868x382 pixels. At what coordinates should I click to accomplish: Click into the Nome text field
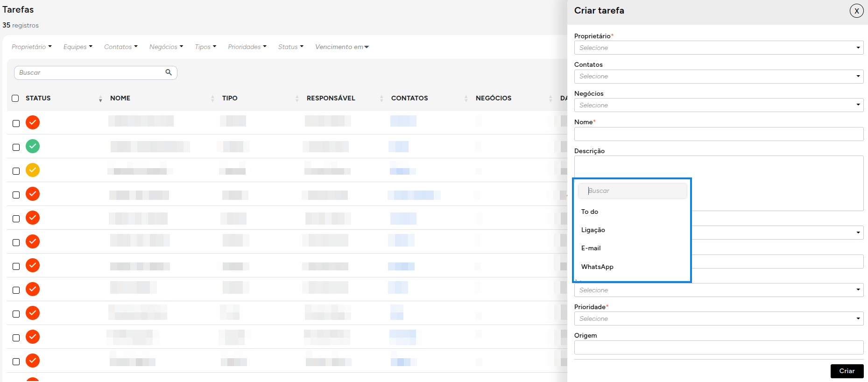point(718,134)
